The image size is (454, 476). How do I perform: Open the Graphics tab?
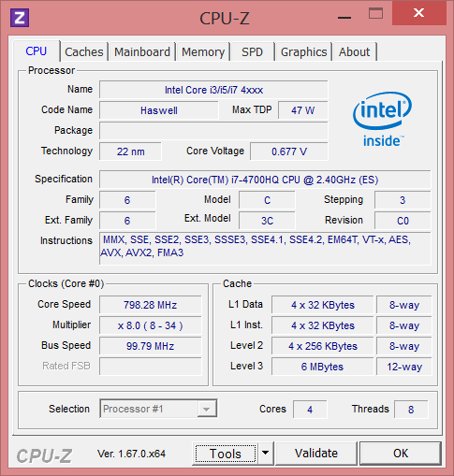coord(303,51)
